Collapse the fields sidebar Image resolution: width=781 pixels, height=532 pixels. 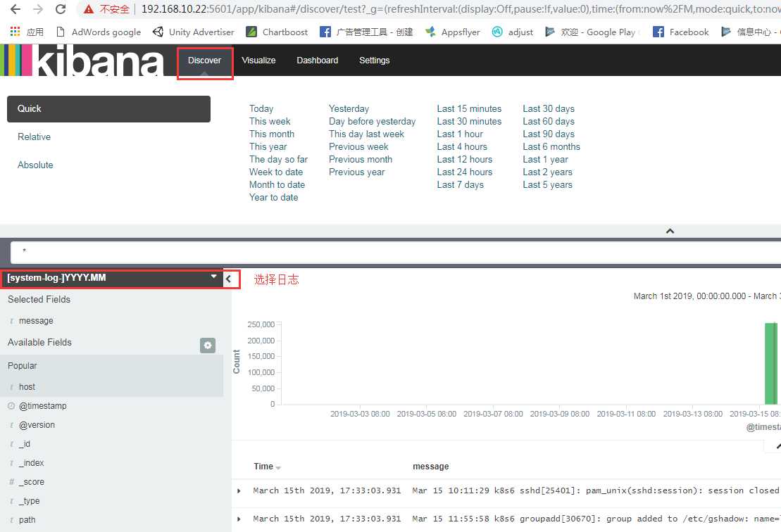[229, 279]
